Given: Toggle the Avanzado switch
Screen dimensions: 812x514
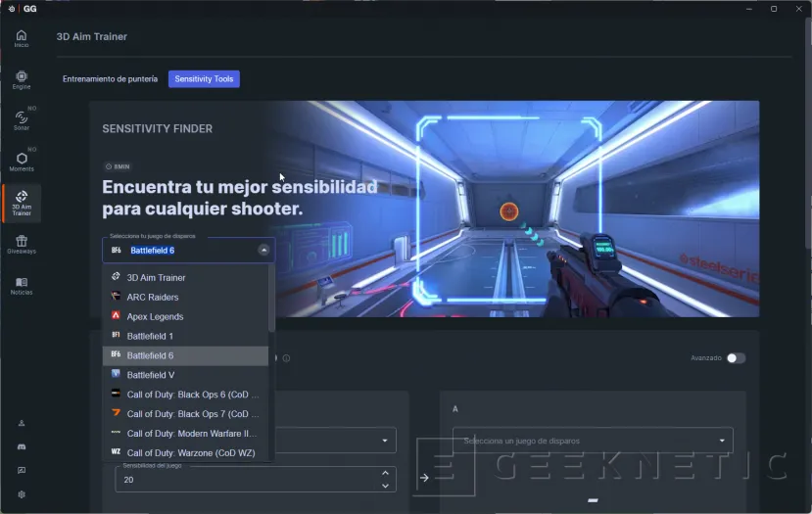Looking at the screenshot, I should pyautogui.click(x=736, y=358).
